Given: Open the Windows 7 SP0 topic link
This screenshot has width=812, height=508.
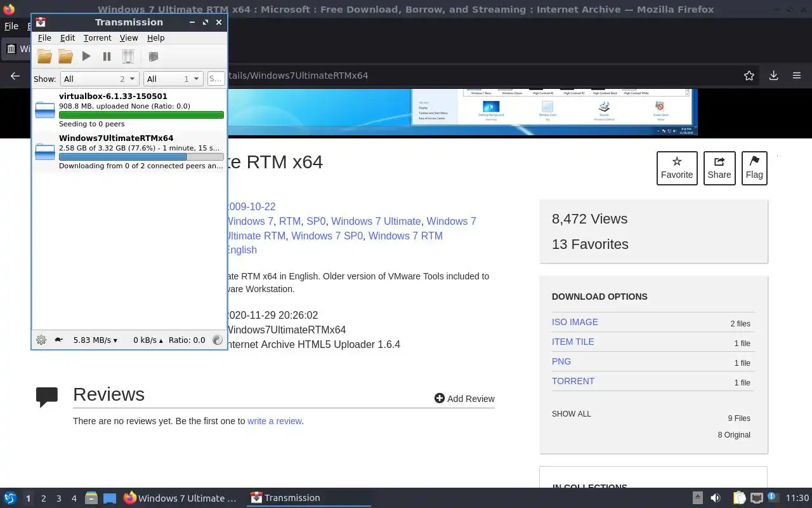Looking at the screenshot, I should (x=327, y=236).
